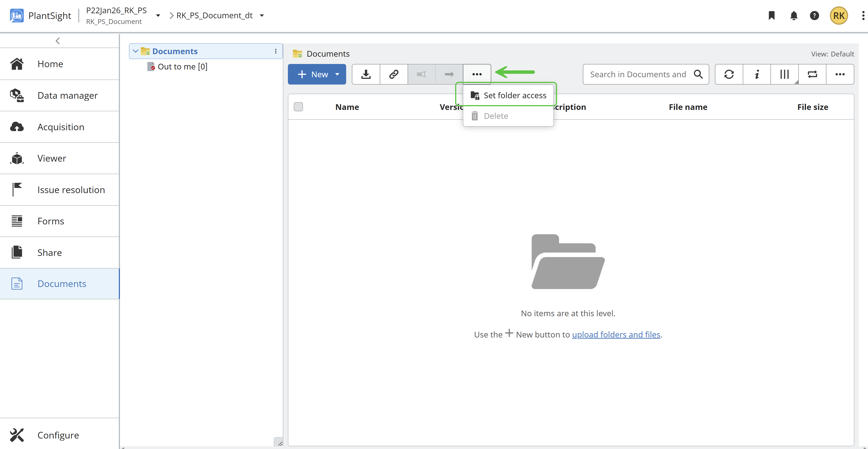The height and width of the screenshot is (449, 868).
Task: Click the swap arrows toolbar icon
Action: point(812,74)
